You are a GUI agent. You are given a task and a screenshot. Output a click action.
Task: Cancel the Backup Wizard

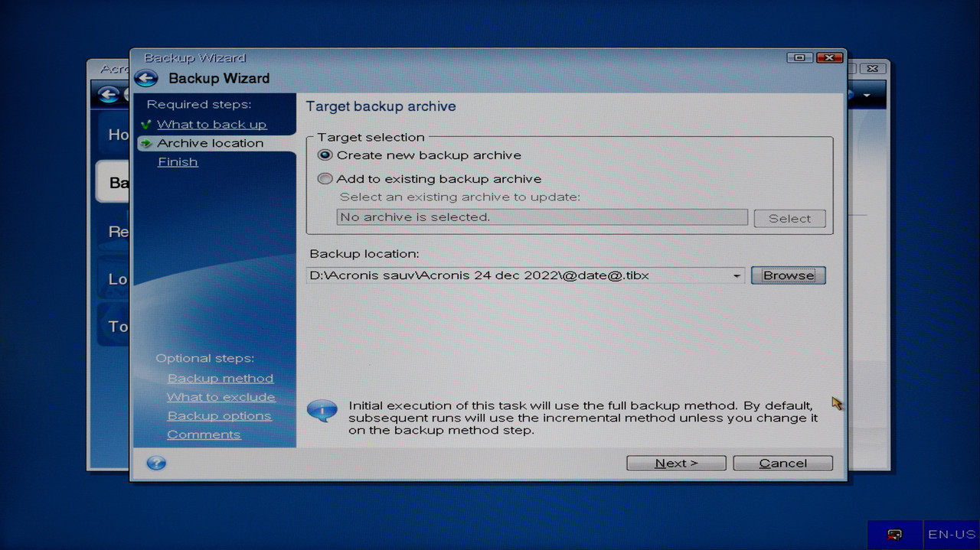pos(782,463)
